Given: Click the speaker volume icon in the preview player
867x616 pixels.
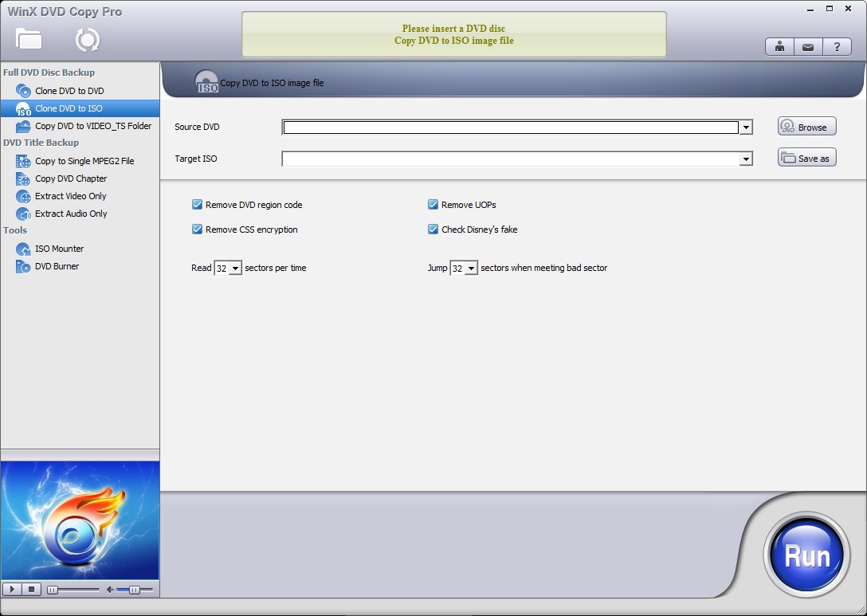Looking at the screenshot, I should point(110,590).
